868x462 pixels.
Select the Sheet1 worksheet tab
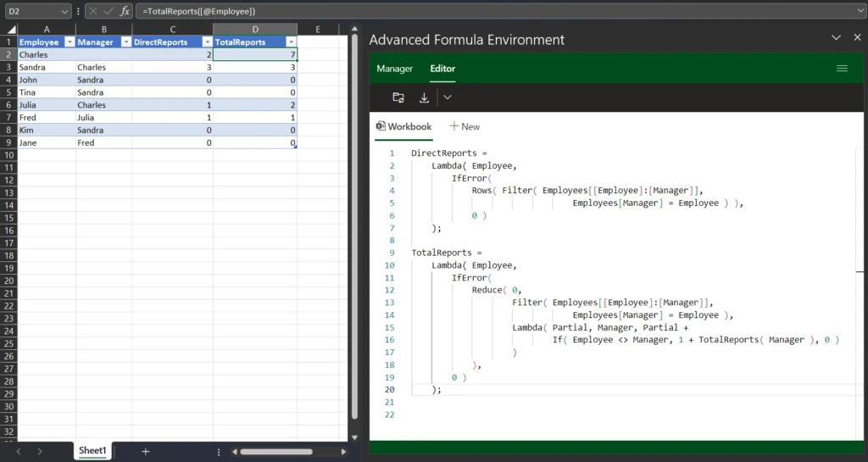[x=92, y=451]
